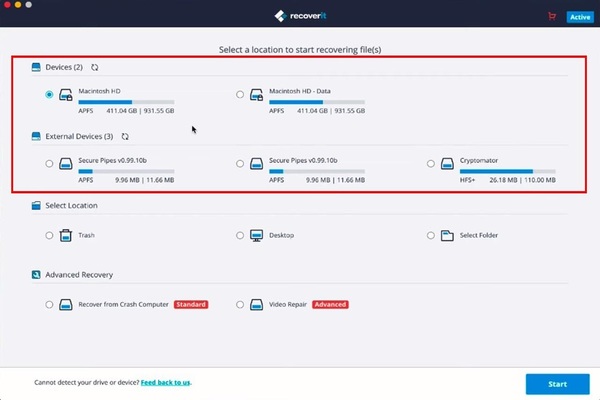Open the Feed back to us link
The width and height of the screenshot is (600, 400).
pyautogui.click(x=165, y=382)
